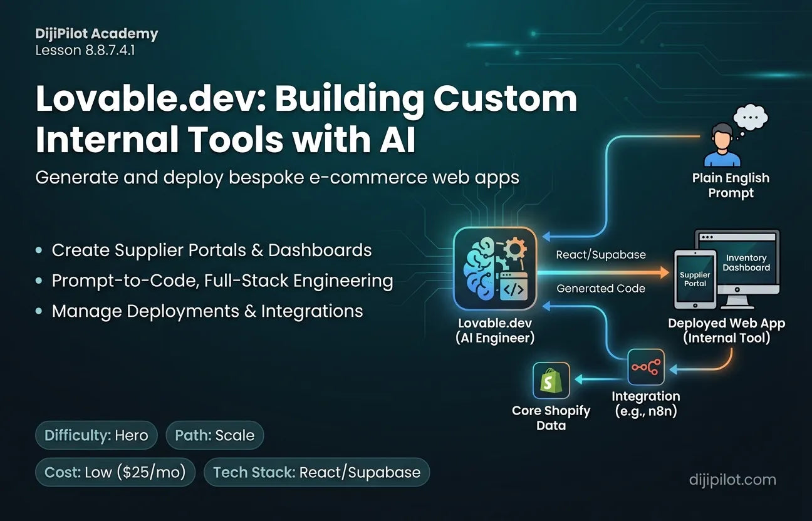Click the "Lovable.dev (AI Engineer)" caption
The height and width of the screenshot is (521, 812).
496,331
